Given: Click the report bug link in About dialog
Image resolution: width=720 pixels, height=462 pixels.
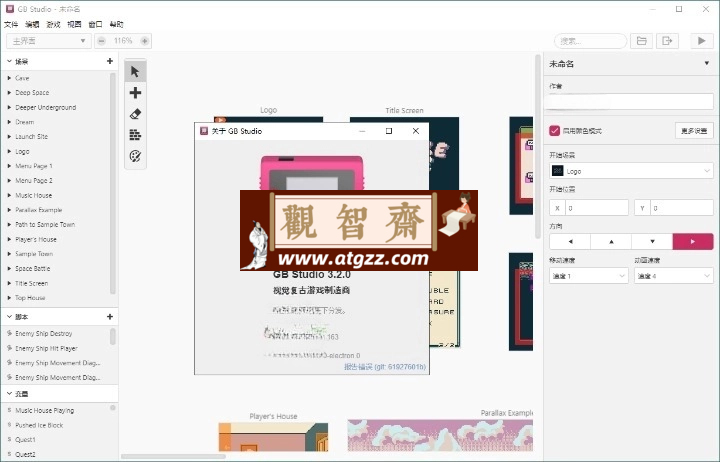Looking at the screenshot, I should click(385, 366).
